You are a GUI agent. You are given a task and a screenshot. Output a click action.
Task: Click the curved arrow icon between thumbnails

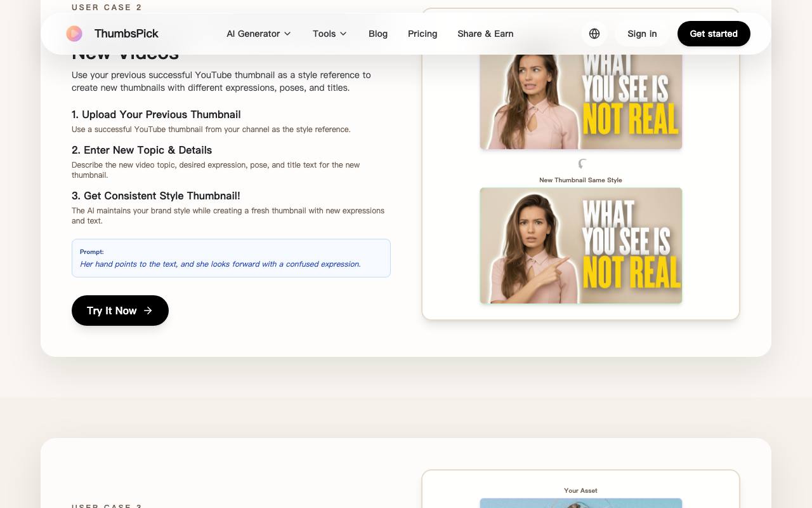click(x=582, y=164)
